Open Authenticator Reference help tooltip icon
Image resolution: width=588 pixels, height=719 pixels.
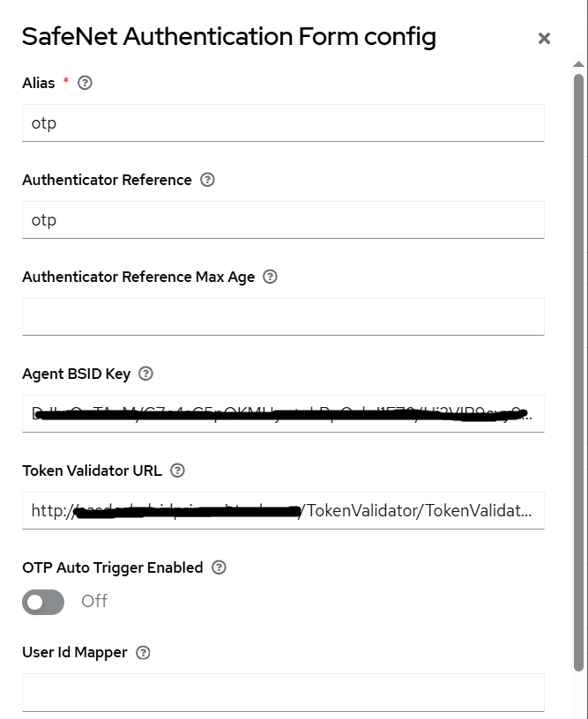click(207, 180)
